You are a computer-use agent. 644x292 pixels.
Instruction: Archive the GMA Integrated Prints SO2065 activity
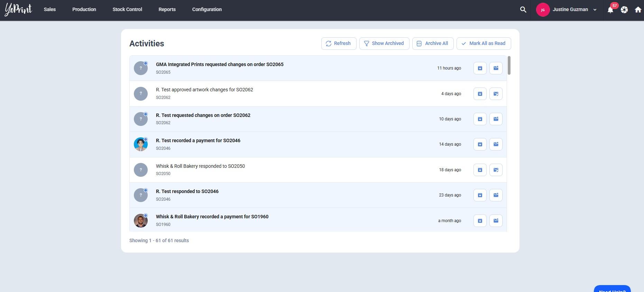[x=480, y=68]
